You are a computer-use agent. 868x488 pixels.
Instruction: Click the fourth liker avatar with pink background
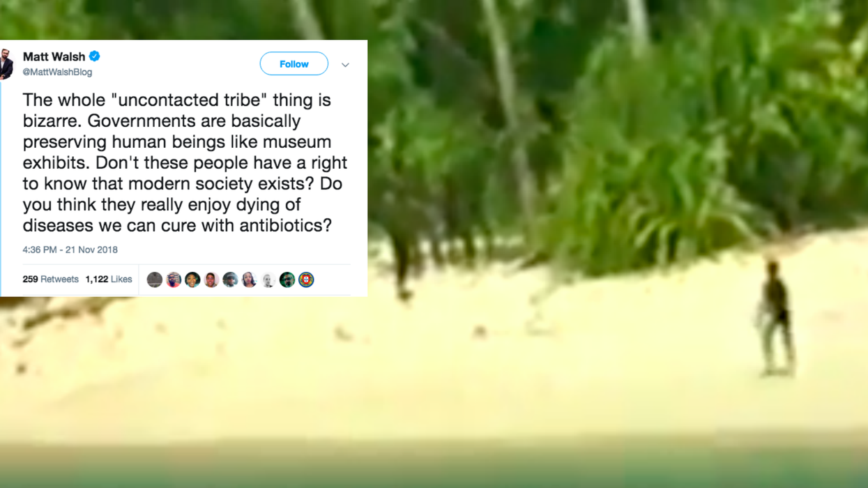(x=211, y=280)
